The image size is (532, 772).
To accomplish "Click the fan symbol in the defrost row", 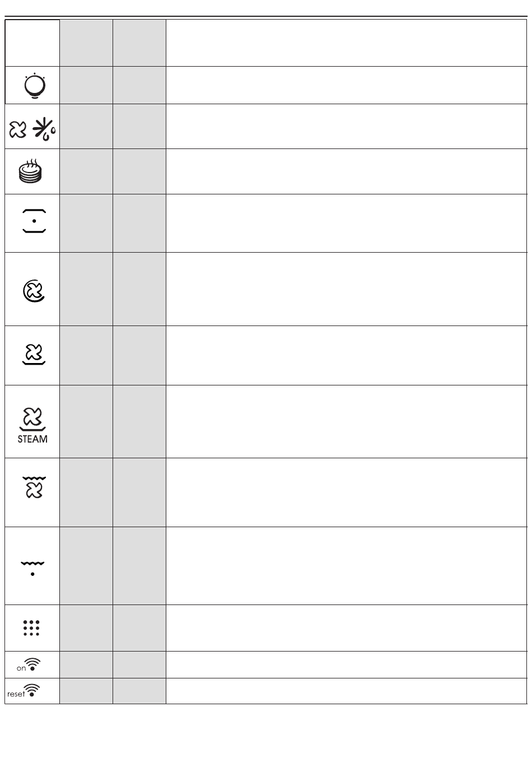I will (18, 130).
